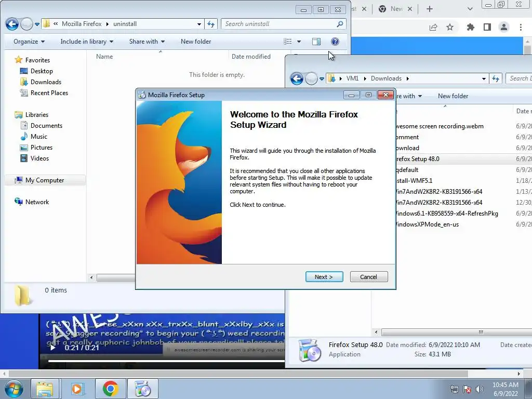Sort by Date modified in uninstall window
This screenshot has width=532, height=399.
tap(251, 57)
